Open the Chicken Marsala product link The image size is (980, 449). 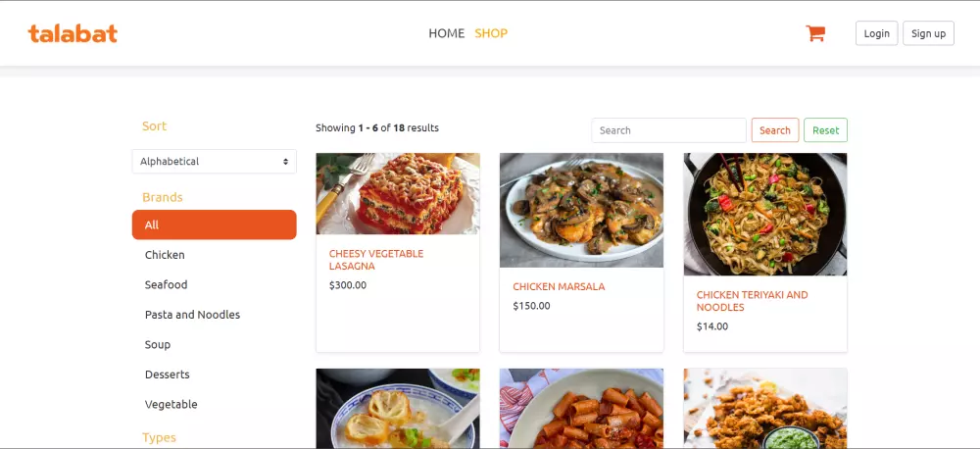(559, 287)
